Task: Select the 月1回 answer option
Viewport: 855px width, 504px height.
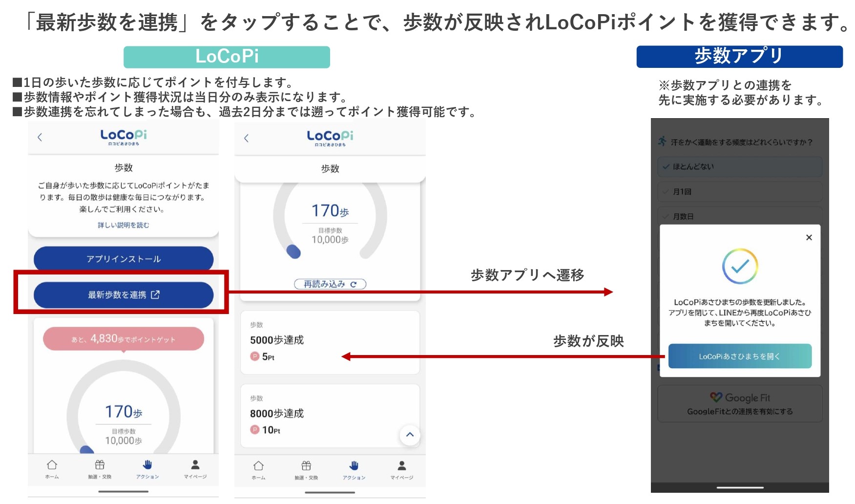Action: coord(740,191)
